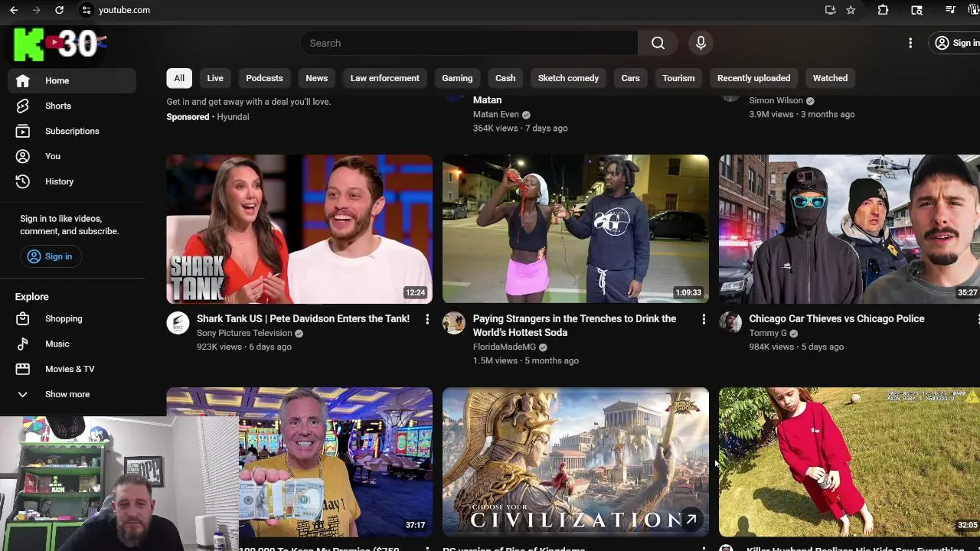Play the World's Hottest Soda thumbnail

coord(576,230)
